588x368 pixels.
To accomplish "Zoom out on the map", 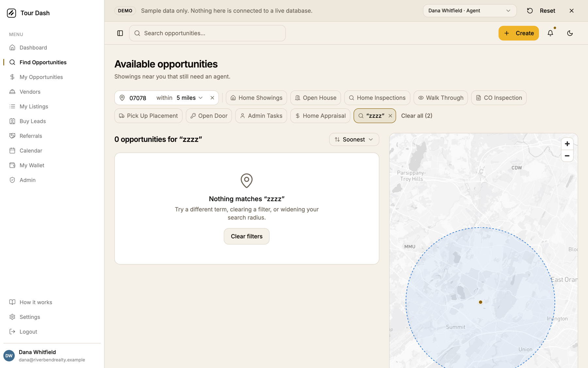I will point(567,156).
